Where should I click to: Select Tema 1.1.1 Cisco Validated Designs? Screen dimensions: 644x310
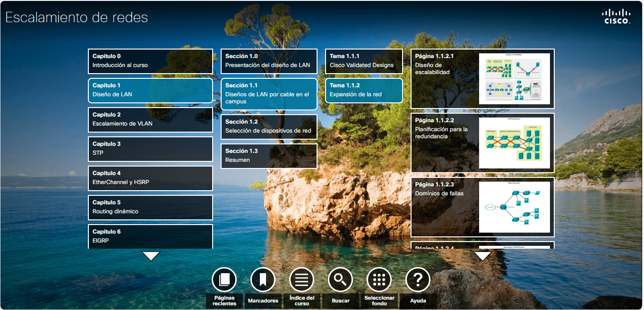point(364,61)
